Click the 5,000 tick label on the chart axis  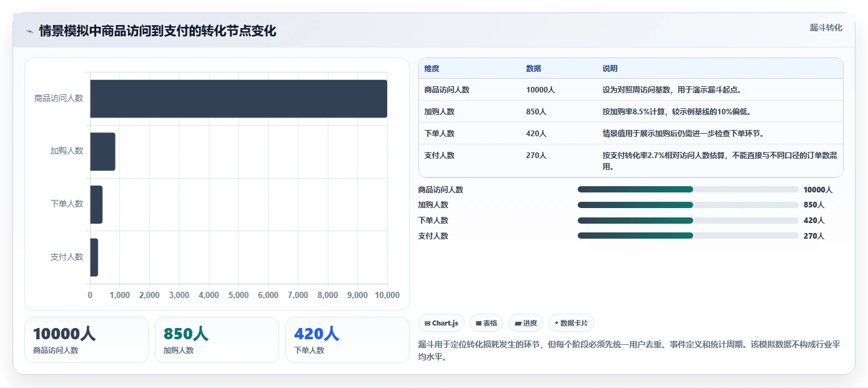pos(239,295)
